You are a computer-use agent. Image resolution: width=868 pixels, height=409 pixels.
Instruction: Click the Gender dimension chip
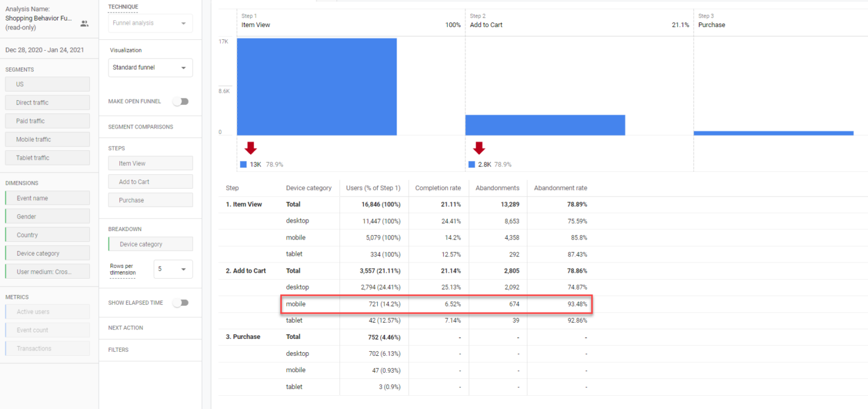pos(47,217)
